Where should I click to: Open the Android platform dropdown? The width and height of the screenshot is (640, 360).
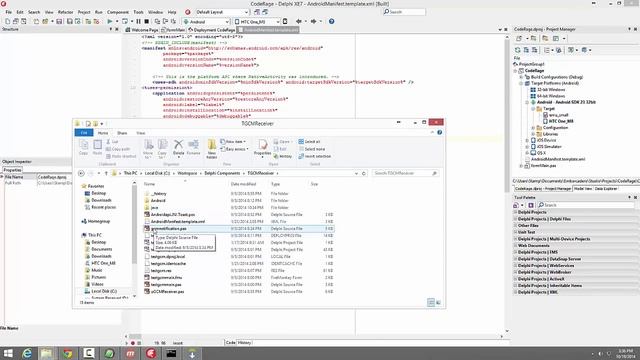coord(227,22)
